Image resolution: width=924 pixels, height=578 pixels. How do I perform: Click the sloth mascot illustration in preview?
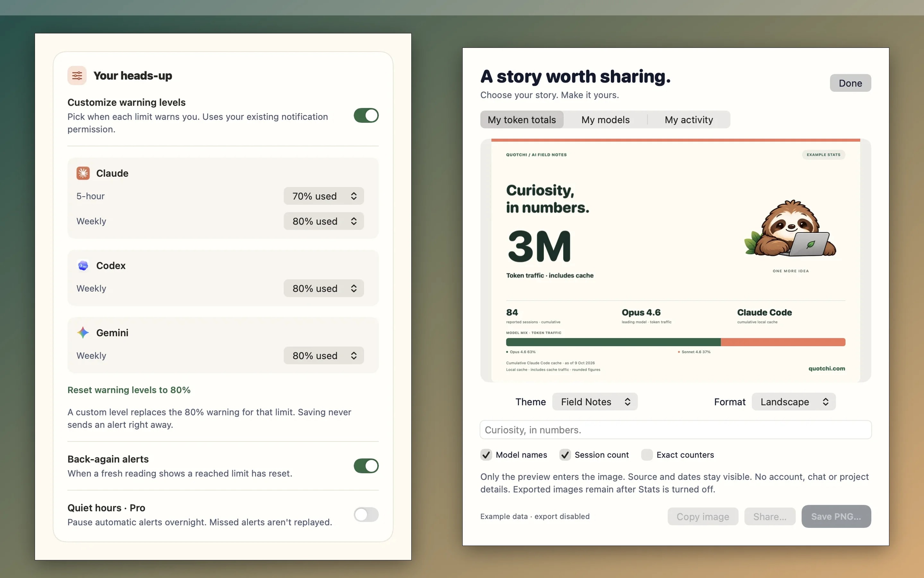click(x=790, y=228)
